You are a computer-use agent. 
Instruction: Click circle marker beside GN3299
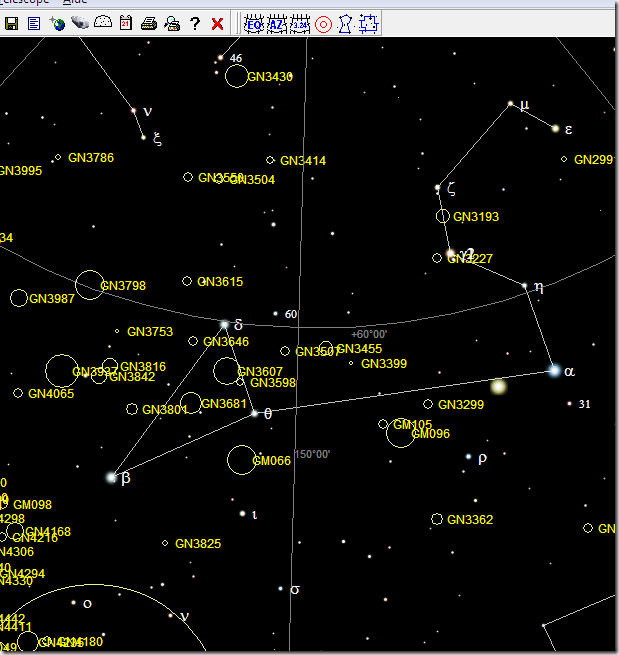pos(428,404)
